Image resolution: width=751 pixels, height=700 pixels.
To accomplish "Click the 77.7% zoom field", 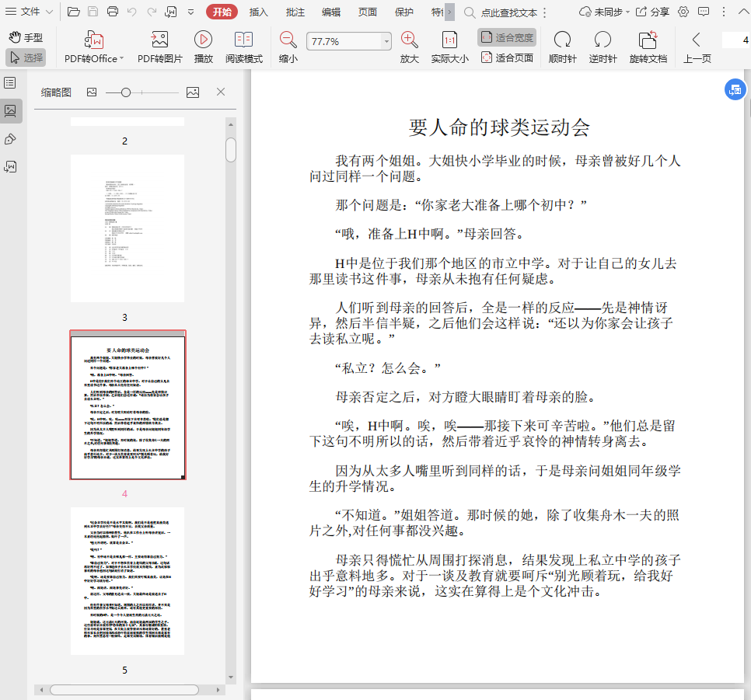I will (344, 42).
